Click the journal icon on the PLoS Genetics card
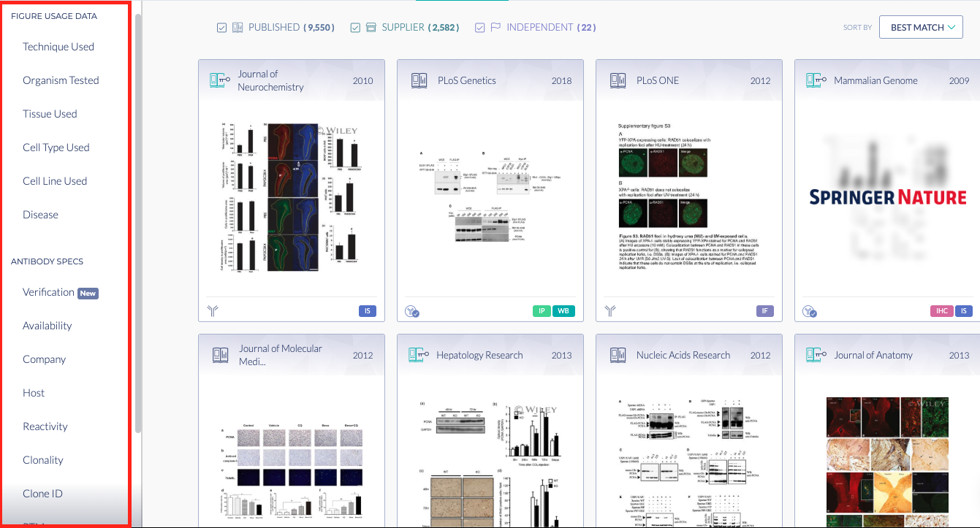This screenshot has width=980, height=528. (419, 80)
